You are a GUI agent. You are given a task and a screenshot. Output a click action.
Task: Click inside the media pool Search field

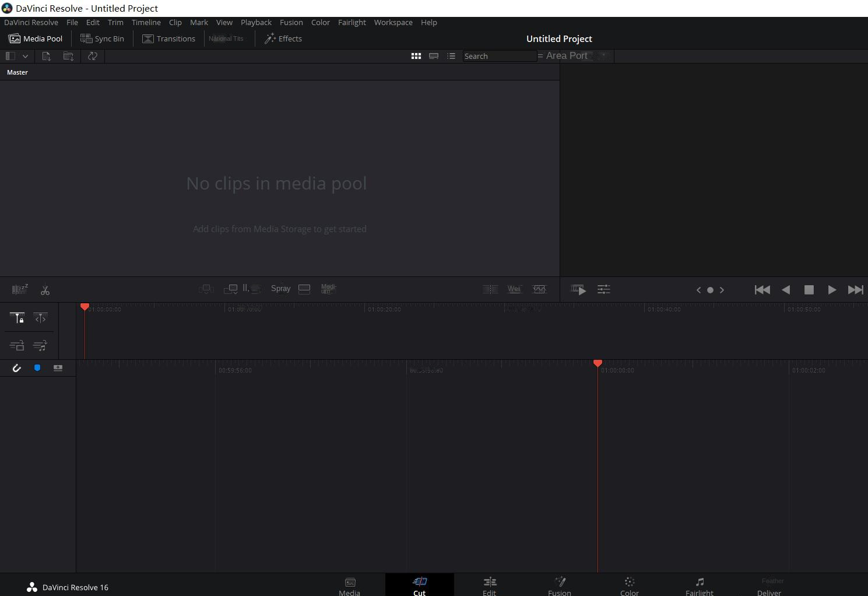pyautogui.click(x=499, y=56)
